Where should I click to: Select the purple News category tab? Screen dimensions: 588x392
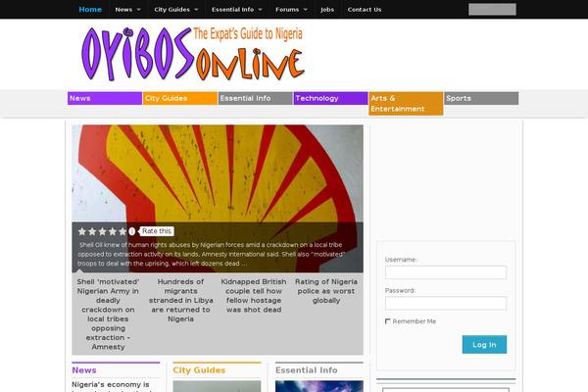pyautogui.click(x=105, y=98)
